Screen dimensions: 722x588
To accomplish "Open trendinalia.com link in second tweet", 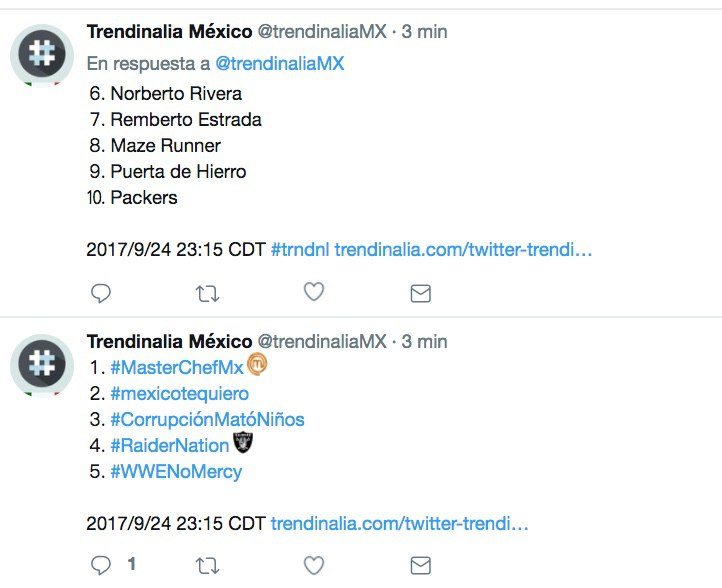I will coord(399,523).
